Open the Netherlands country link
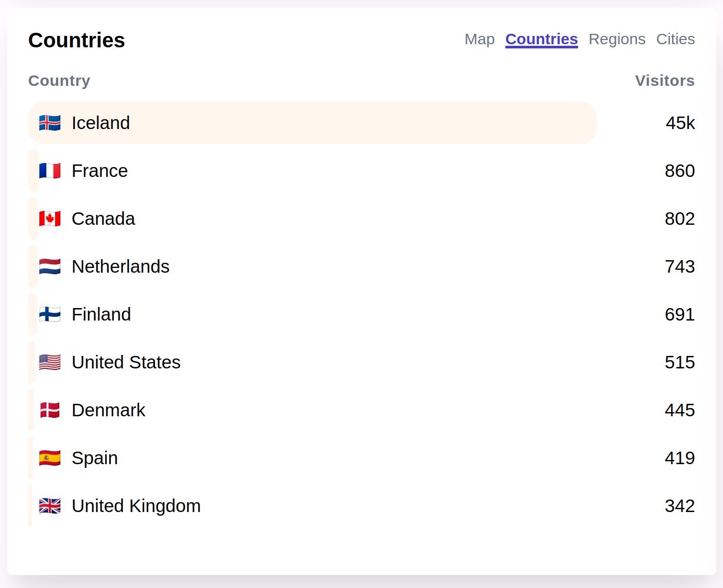The height and width of the screenshot is (588, 723). (x=121, y=266)
